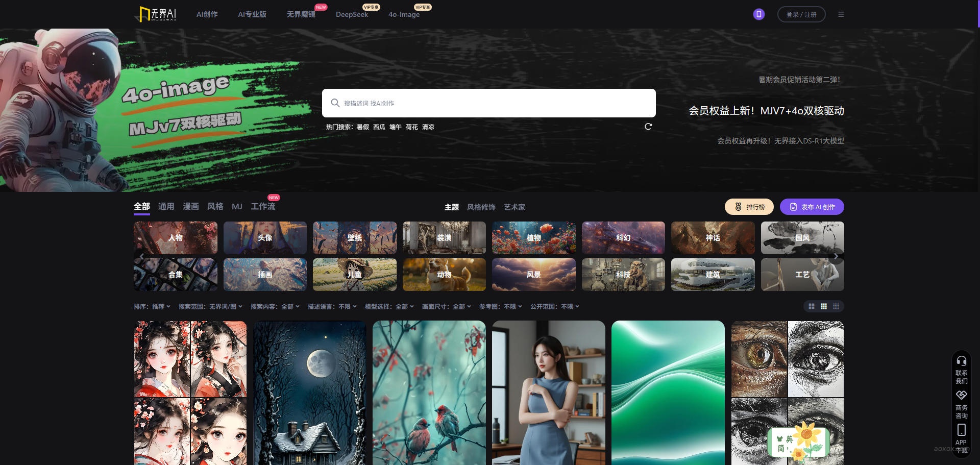Click the 商务咨询 handshake icon
The width and height of the screenshot is (980, 465).
click(961, 396)
